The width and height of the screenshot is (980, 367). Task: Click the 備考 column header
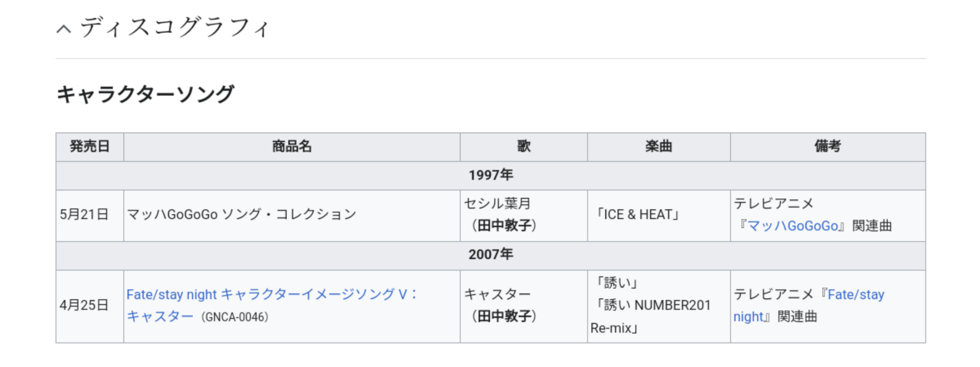tap(828, 147)
